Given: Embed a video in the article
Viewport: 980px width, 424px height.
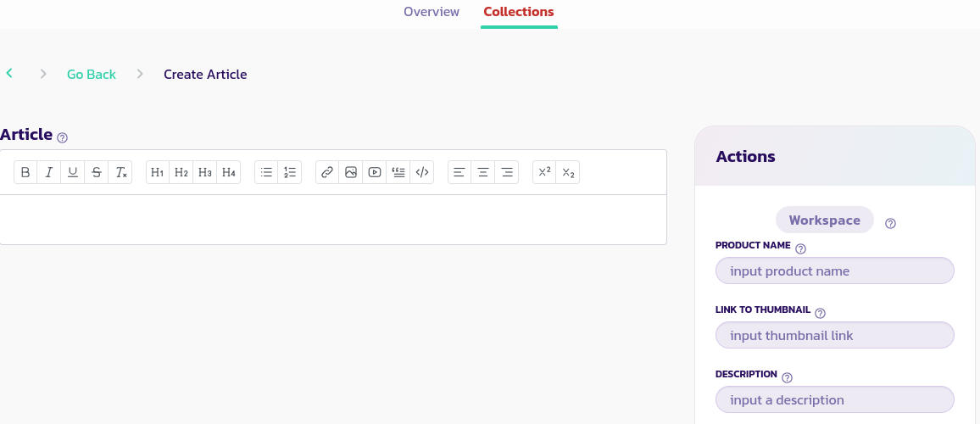Looking at the screenshot, I should click(375, 172).
